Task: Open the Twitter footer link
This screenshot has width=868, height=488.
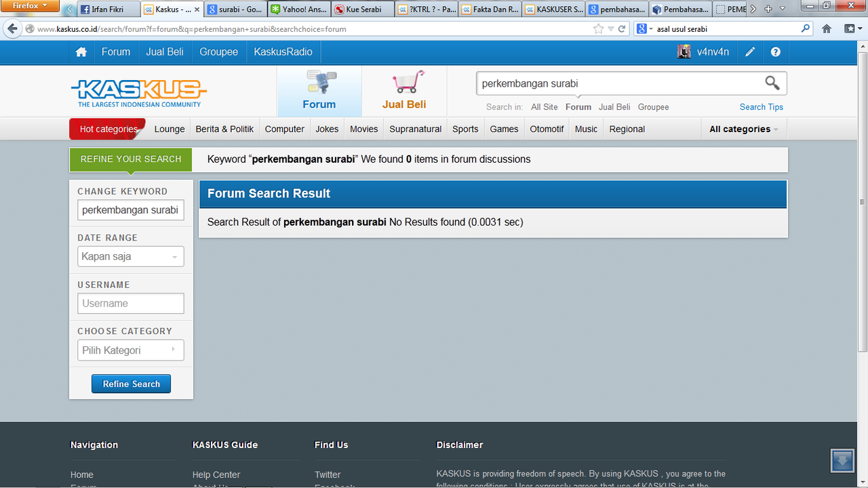Action: coord(328,474)
